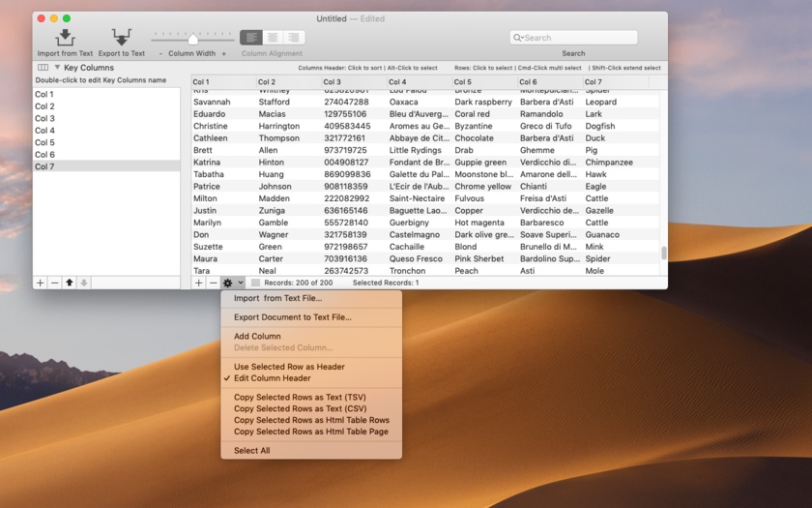The width and height of the screenshot is (812, 508).
Task: Click the Column Width slider knob
Action: point(192,39)
